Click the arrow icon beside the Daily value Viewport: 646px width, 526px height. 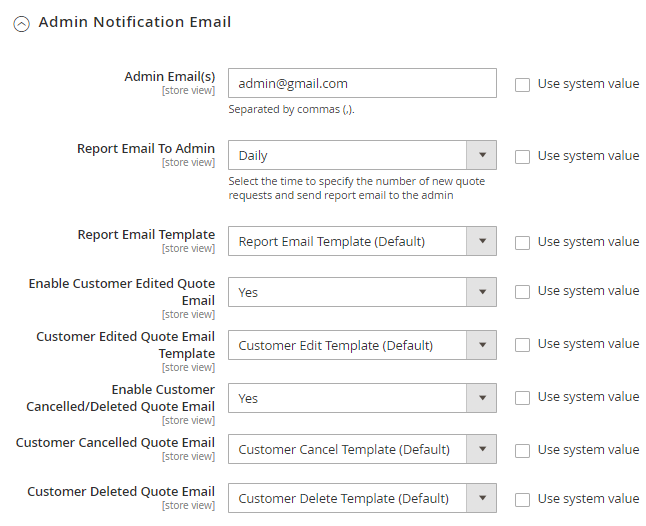(x=482, y=156)
